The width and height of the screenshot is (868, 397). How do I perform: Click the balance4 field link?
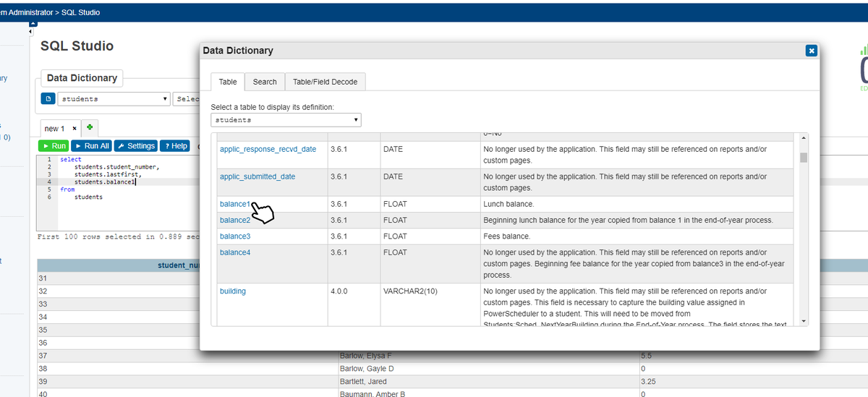click(235, 252)
